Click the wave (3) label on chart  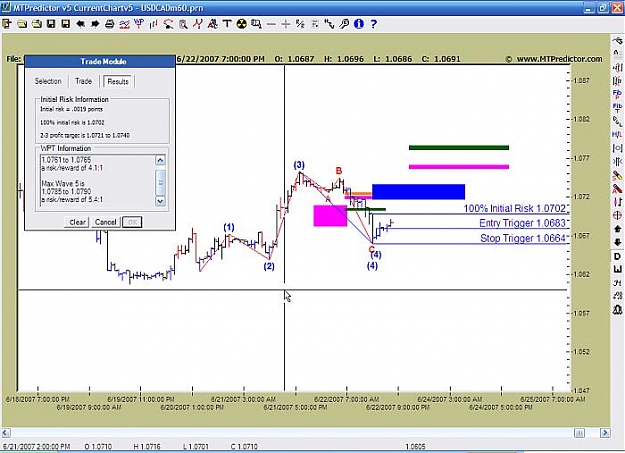pos(299,165)
